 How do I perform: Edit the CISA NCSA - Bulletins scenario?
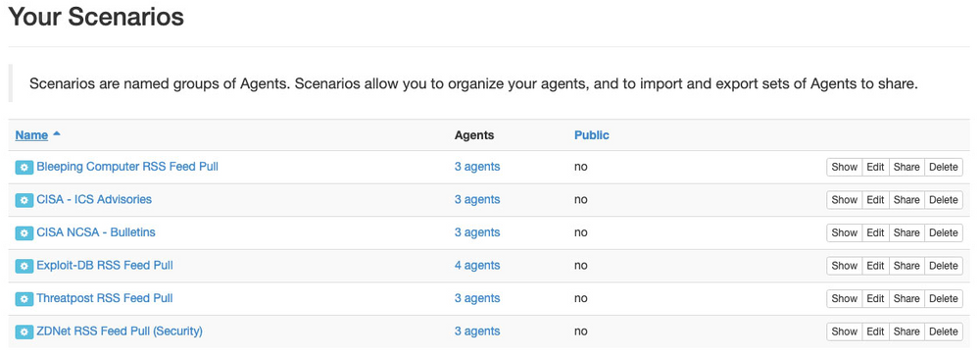875,232
